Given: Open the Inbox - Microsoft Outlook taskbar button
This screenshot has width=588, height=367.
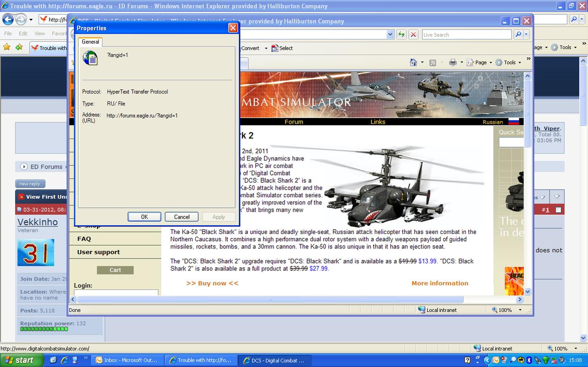Looking at the screenshot, I should tap(126, 361).
